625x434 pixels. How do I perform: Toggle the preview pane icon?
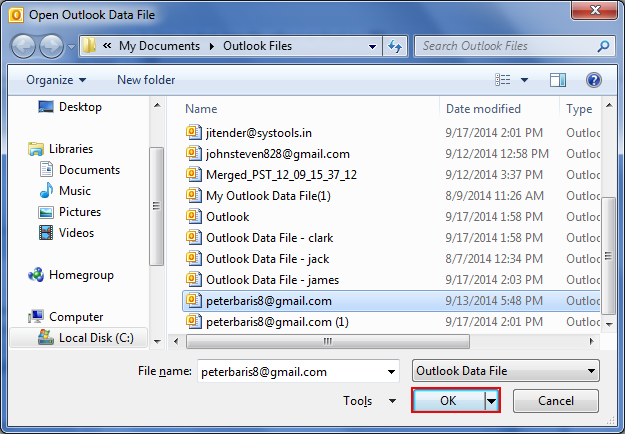(558, 80)
